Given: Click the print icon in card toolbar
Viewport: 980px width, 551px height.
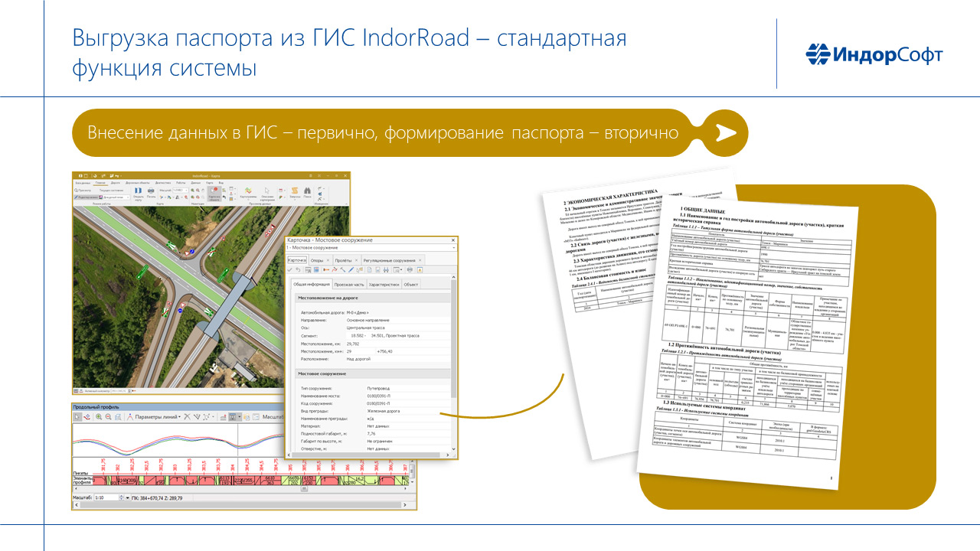Looking at the screenshot, I should point(410,269).
